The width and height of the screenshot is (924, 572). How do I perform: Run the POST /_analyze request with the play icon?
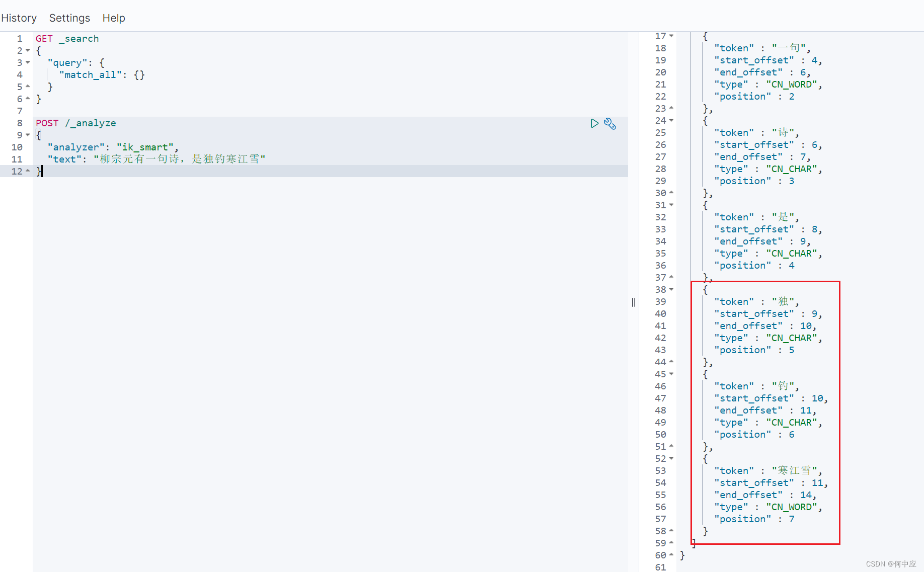(594, 123)
